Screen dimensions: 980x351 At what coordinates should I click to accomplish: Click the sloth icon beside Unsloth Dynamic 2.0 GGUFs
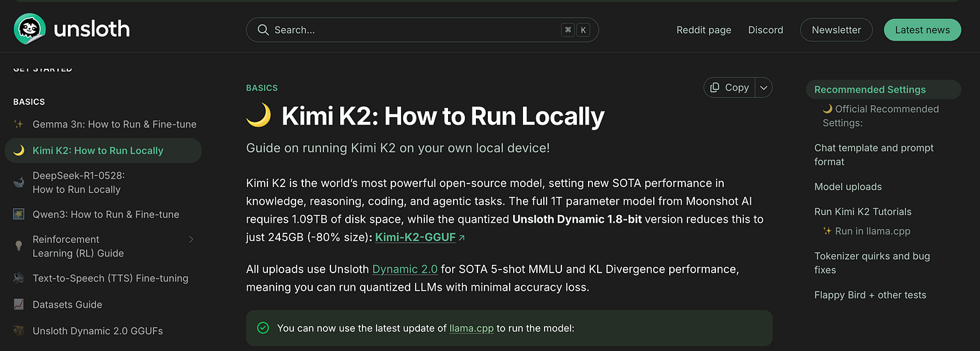point(19,331)
